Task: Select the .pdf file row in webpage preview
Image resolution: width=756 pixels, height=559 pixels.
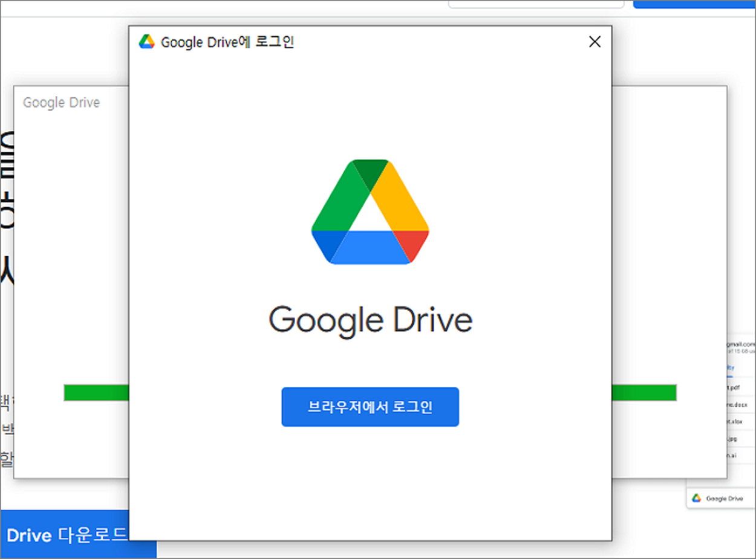Action: (741, 387)
